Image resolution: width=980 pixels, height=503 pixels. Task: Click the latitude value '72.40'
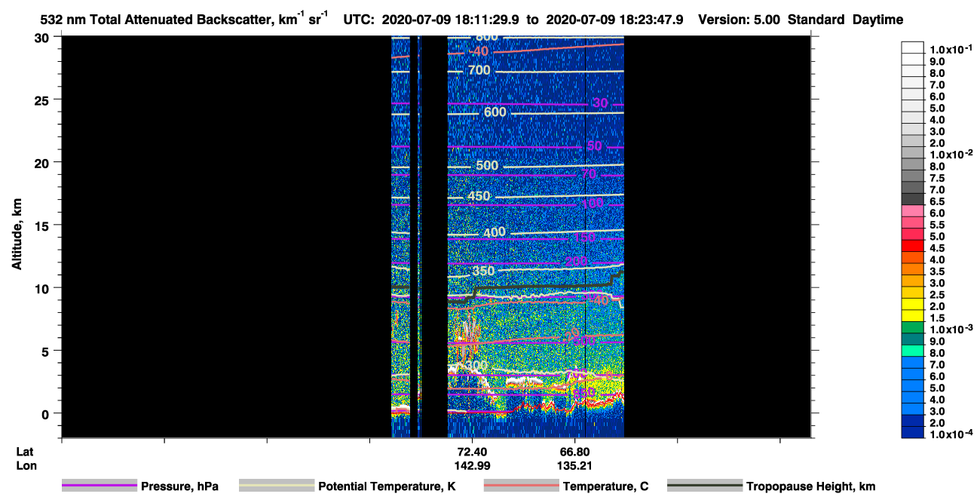pyautogui.click(x=472, y=452)
